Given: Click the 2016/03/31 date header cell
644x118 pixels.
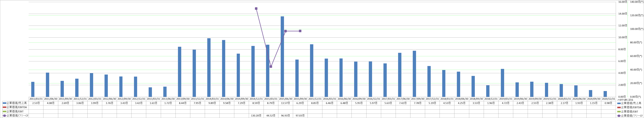Looking at the screenshot, I should [x=329, y=99].
